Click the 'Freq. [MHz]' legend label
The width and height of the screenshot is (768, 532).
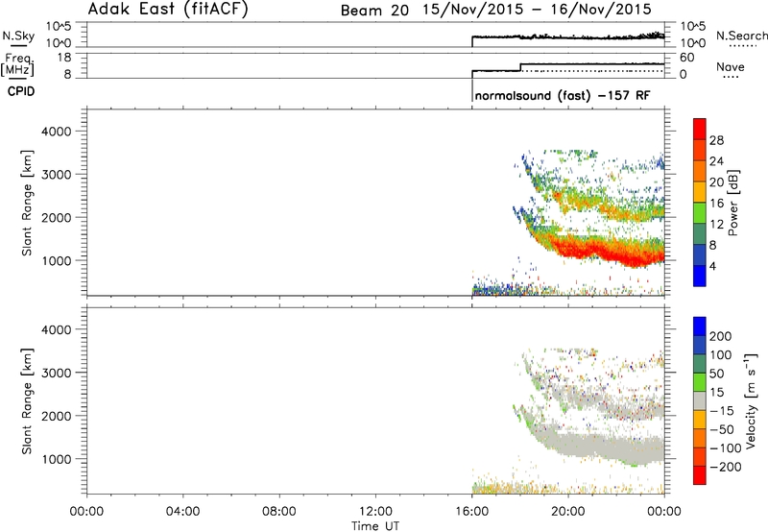point(18,64)
